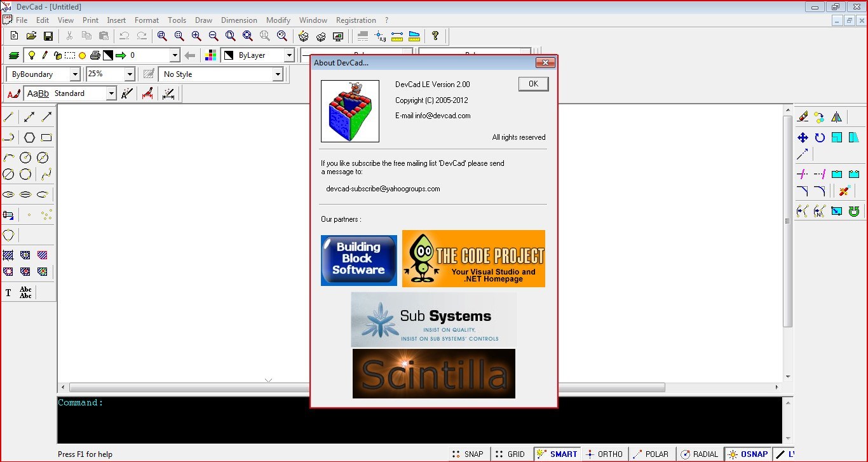Open the Draw menu

[203, 20]
